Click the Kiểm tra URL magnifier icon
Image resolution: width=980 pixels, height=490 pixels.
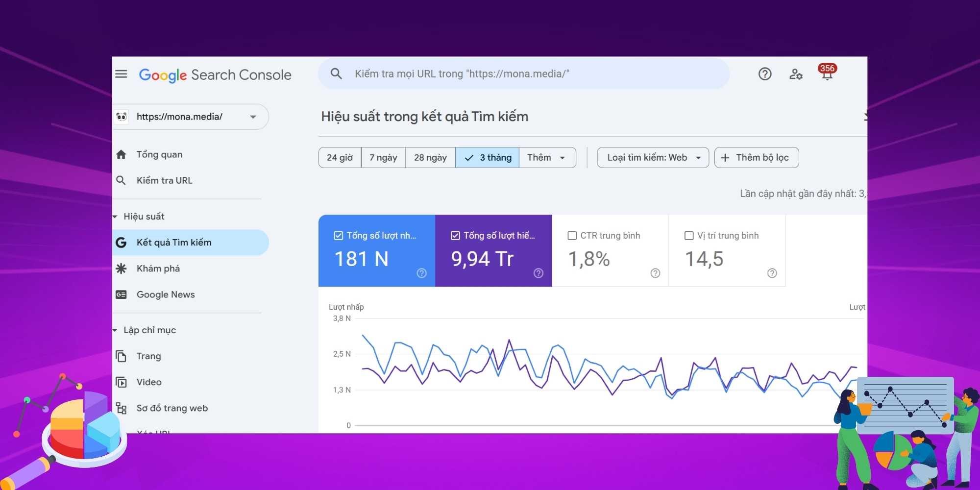[121, 180]
